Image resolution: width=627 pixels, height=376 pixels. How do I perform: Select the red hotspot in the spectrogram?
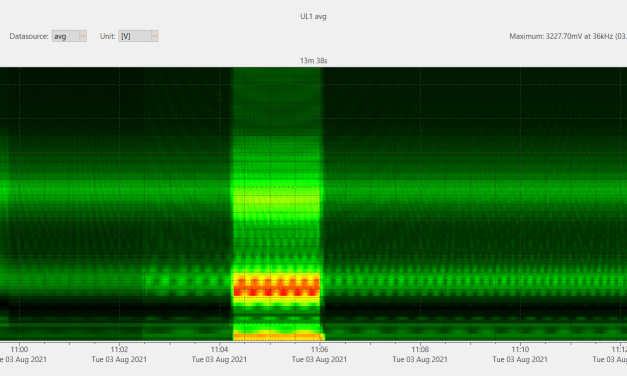click(276, 287)
